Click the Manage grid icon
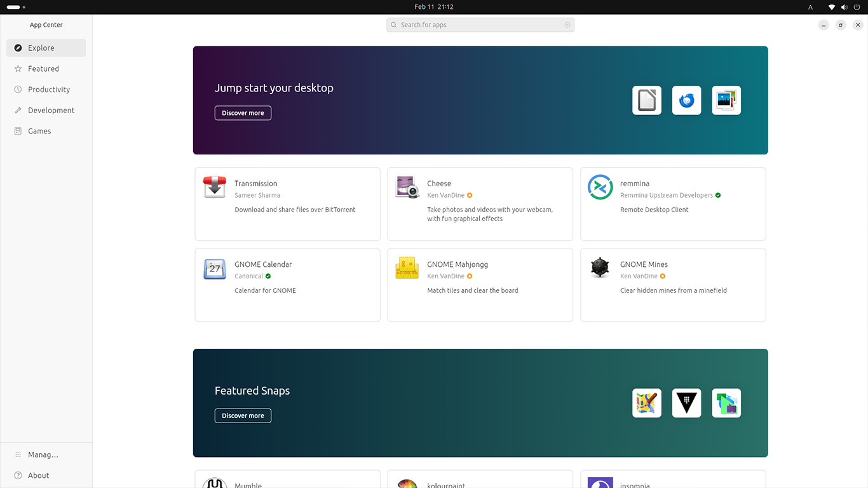868x488 pixels. pyautogui.click(x=18, y=454)
